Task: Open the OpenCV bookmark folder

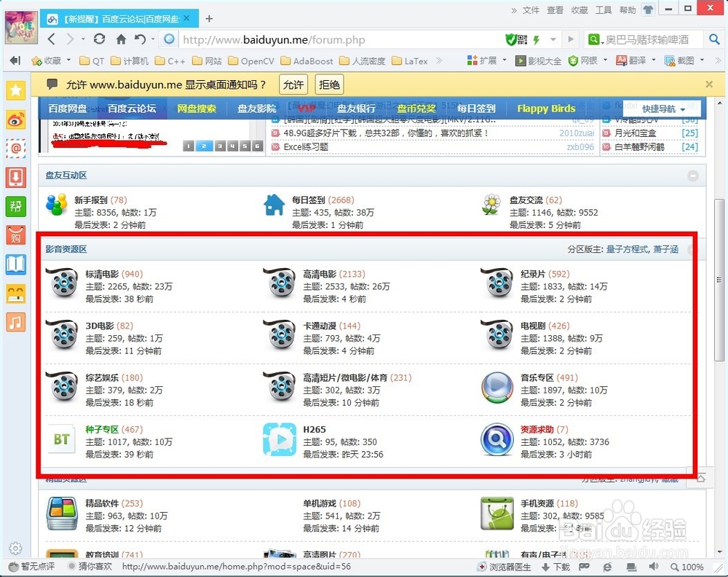Action: 251,61
